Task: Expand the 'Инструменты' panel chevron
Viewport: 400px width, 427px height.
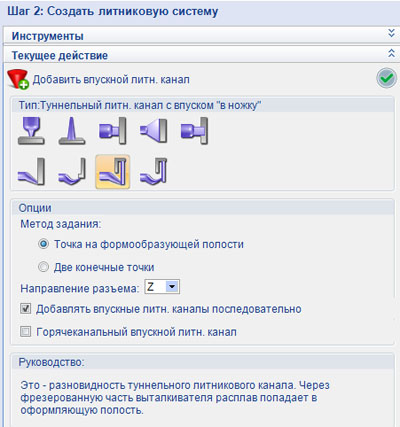Action: [391, 33]
